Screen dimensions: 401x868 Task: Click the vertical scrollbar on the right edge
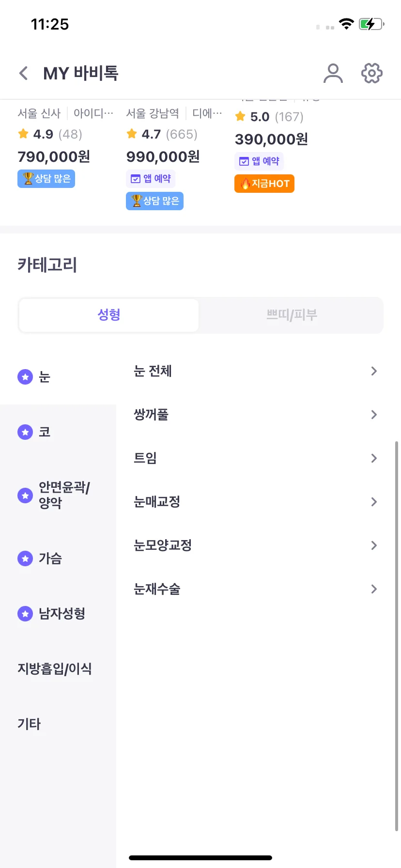pos(397,635)
